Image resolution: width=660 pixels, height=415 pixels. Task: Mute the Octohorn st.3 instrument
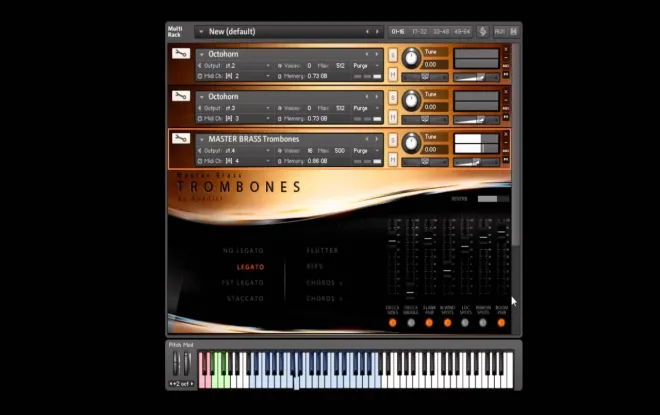392,117
